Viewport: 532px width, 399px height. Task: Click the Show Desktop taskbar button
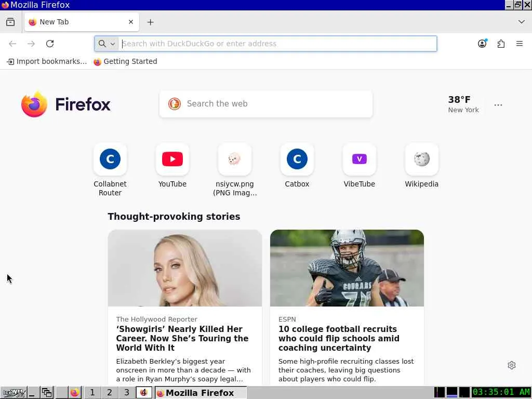coord(33,393)
